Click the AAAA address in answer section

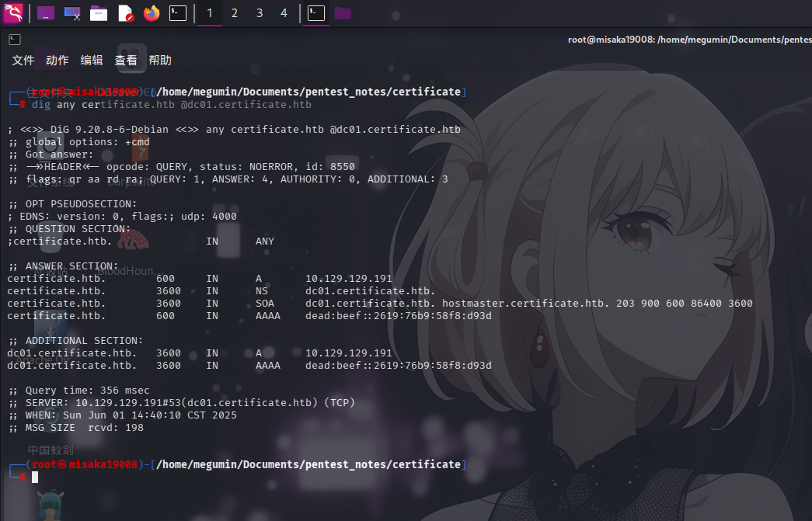click(399, 315)
